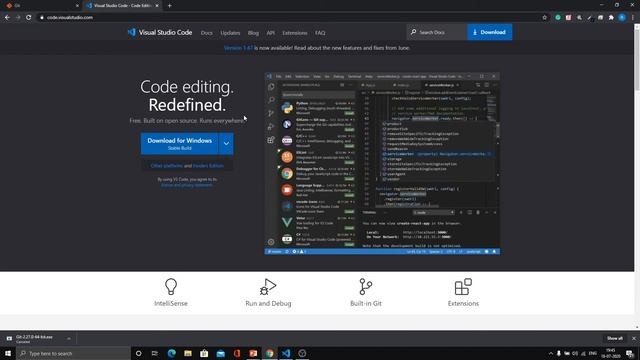The width and height of the screenshot is (640, 360).
Task: Open Mail app from taskbar
Action: click(220, 353)
